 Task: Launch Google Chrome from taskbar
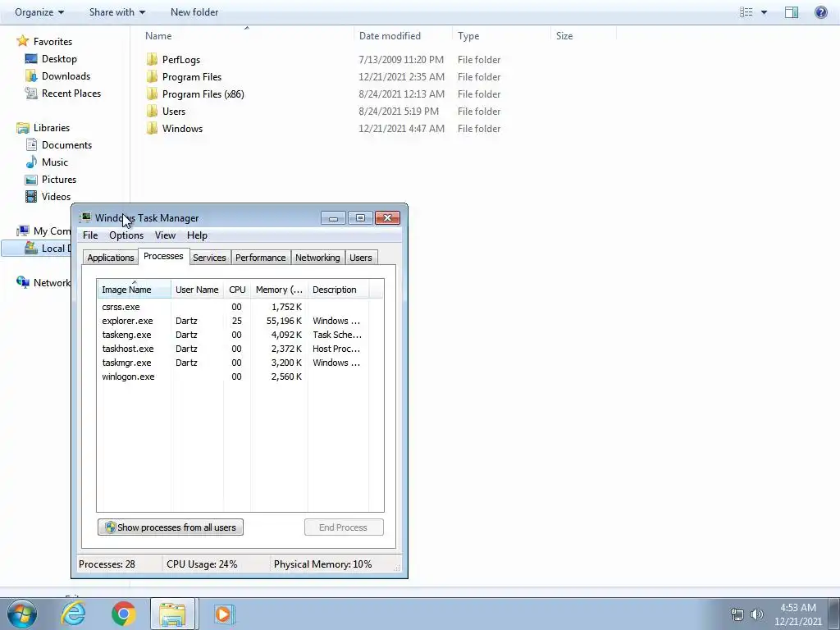pyautogui.click(x=123, y=614)
